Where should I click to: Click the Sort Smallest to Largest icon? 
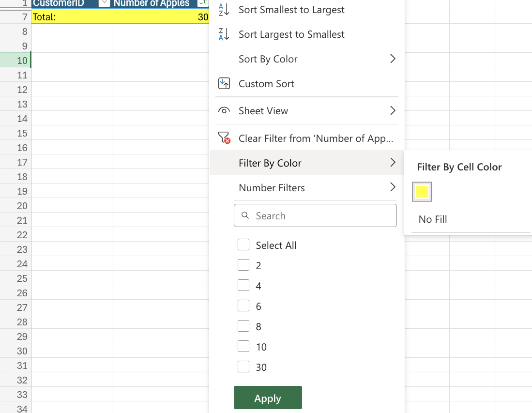pyautogui.click(x=224, y=9)
